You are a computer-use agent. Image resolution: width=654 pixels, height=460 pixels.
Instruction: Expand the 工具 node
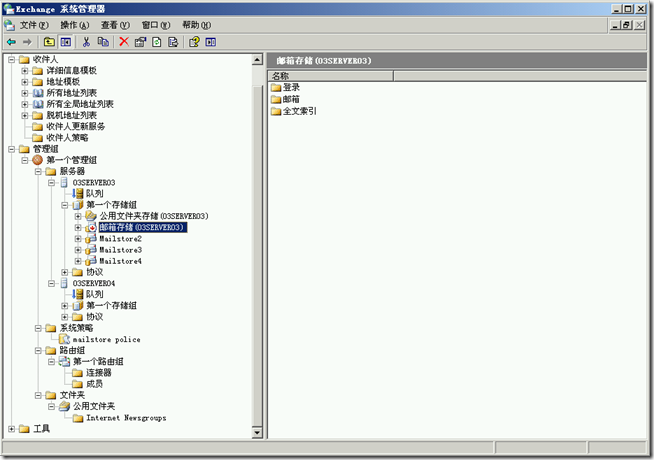[x=12, y=429]
